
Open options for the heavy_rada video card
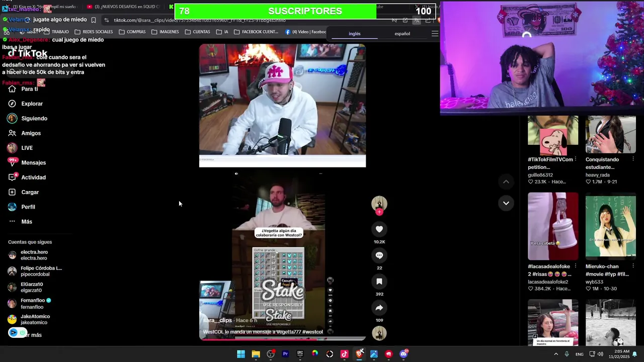click(x=633, y=159)
